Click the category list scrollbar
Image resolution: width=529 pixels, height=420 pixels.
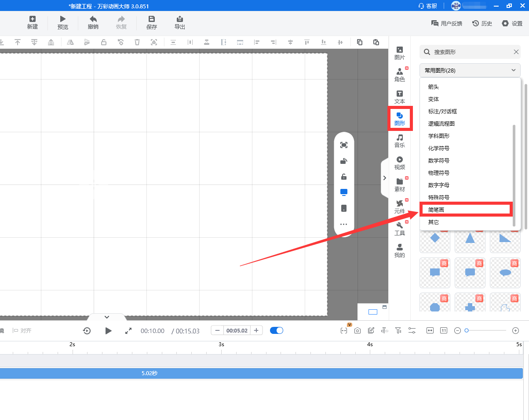[514, 176]
